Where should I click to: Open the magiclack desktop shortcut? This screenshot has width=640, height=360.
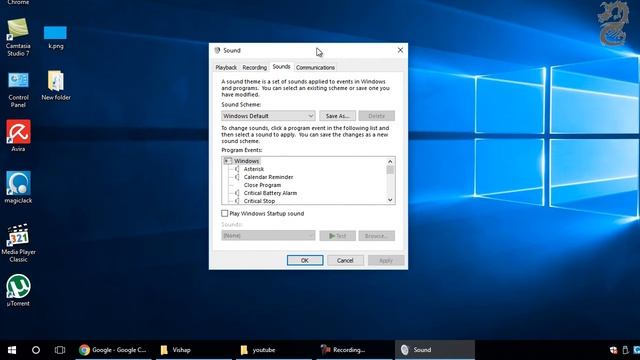tap(18, 187)
